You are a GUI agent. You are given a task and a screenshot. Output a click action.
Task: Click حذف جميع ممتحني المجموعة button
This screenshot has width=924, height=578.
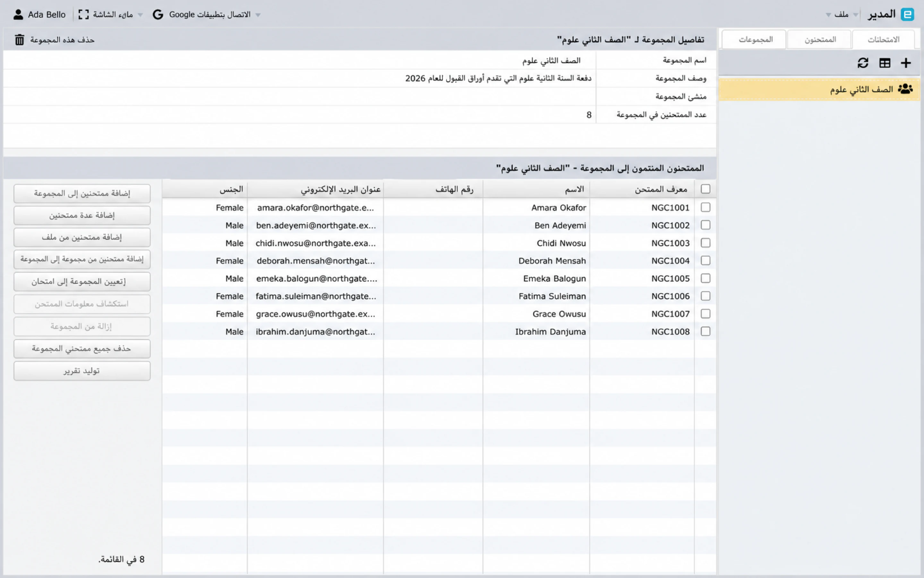[x=82, y=349]
